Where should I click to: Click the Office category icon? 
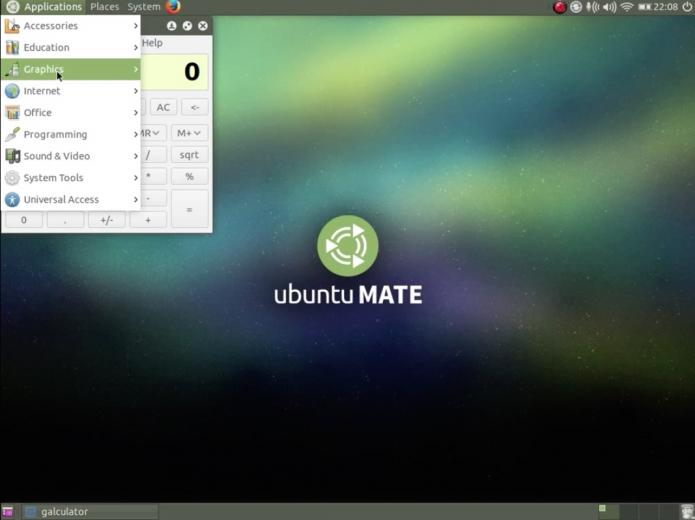[12, 113]
